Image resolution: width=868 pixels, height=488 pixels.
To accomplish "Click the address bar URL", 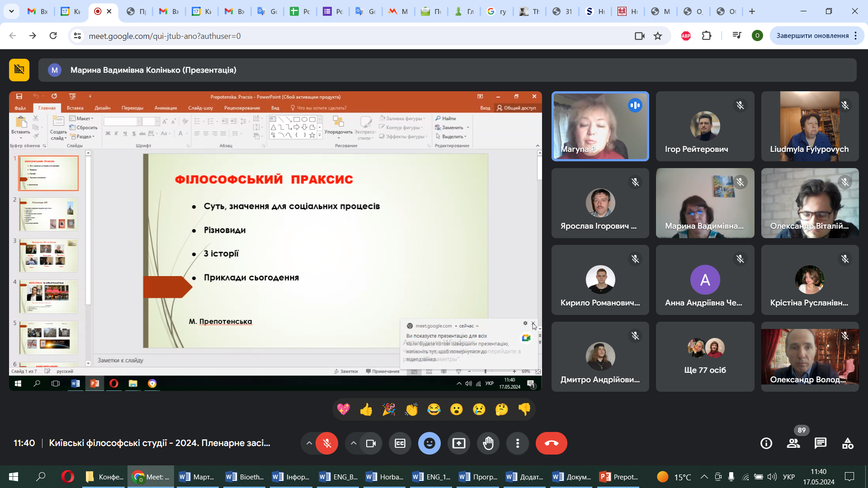I will pos(165,36).
